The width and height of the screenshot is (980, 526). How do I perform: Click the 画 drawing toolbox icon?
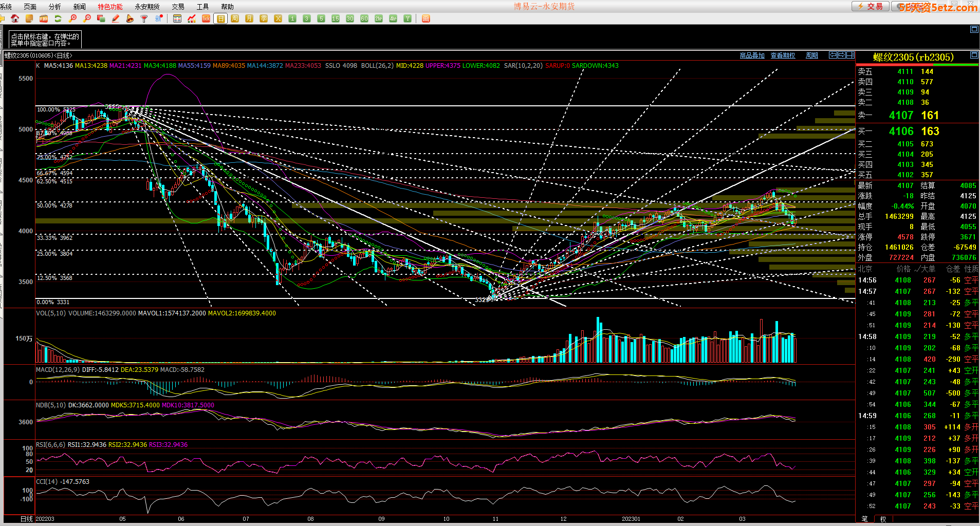[426, 18]
